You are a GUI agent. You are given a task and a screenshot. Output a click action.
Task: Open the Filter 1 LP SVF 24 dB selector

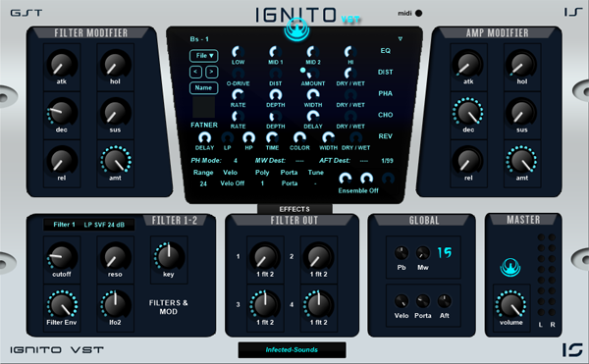[x=89, y=225]
